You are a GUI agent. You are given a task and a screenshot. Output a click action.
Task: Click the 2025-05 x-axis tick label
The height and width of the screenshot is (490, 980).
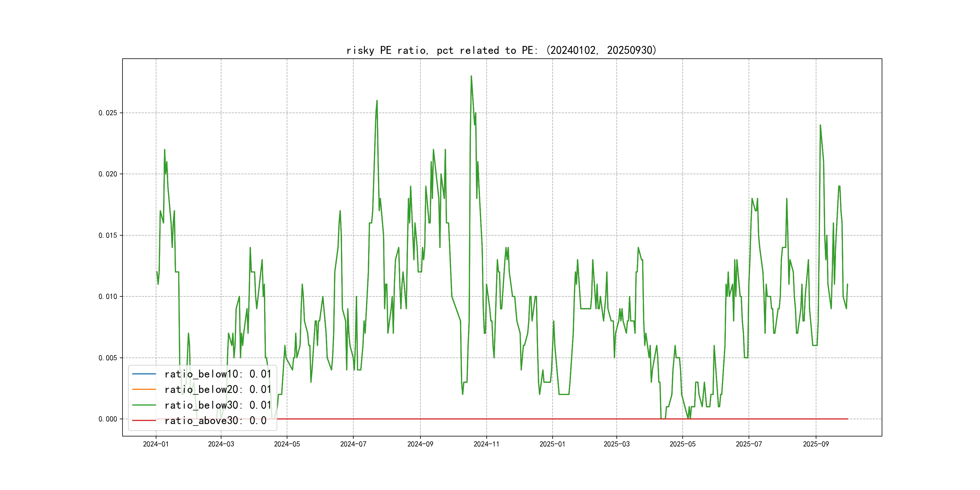(x=682, y=444)
